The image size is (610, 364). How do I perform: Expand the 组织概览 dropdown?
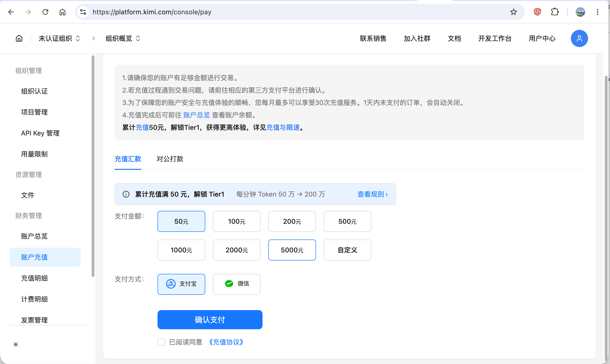[x=123, y=38]
